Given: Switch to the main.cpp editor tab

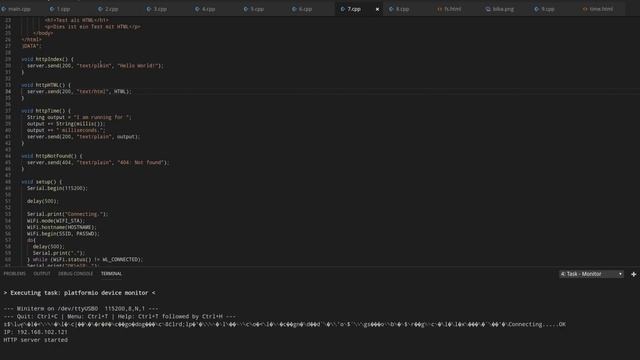Looking at the screenshot, I should pyautogui.click(x=16, y=9).
